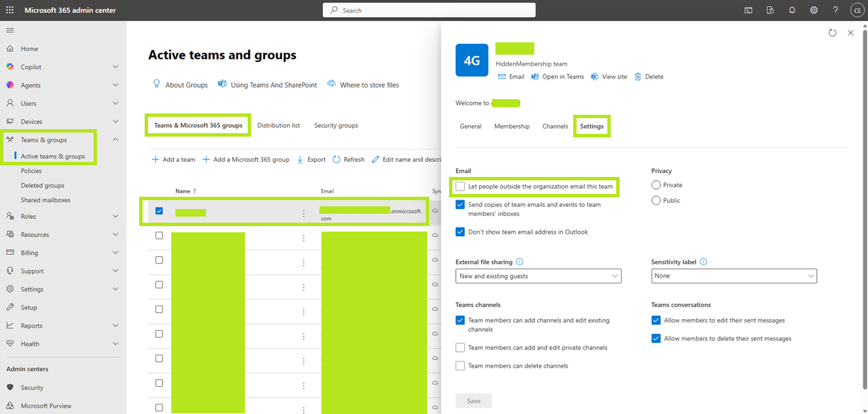Click the Agents icon in sidebar
Viewport: 868px width, 414px height.
10,85
